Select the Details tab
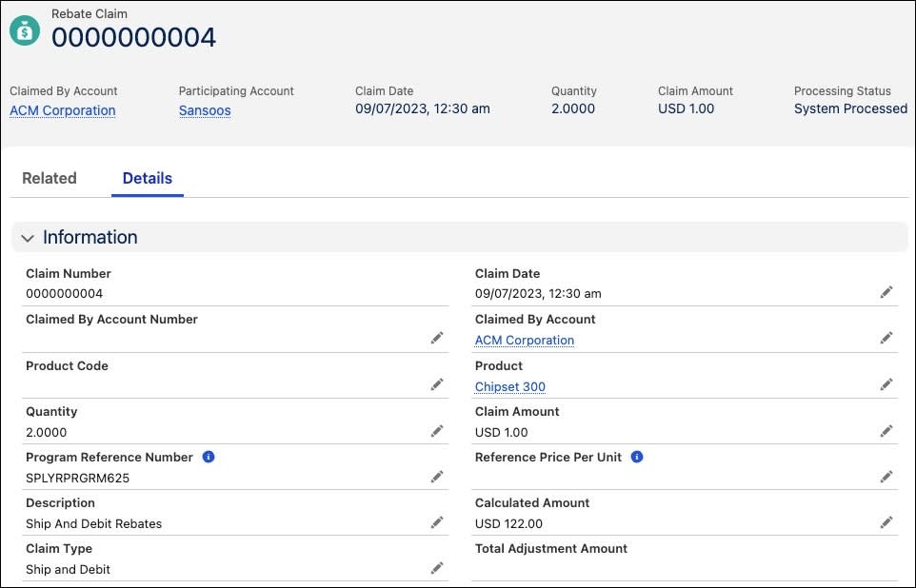 [148, 178]
